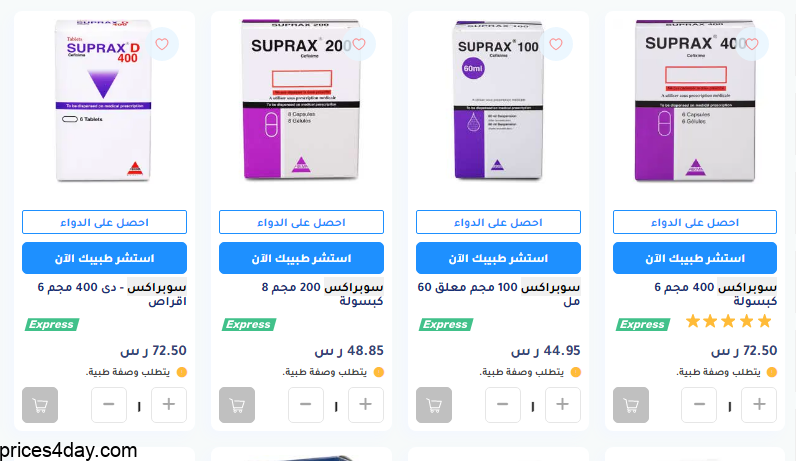Screen dimensions: 796x461
Task: Click استشر طبيبك الآن under Suprax 400
Action: (695, 258)
